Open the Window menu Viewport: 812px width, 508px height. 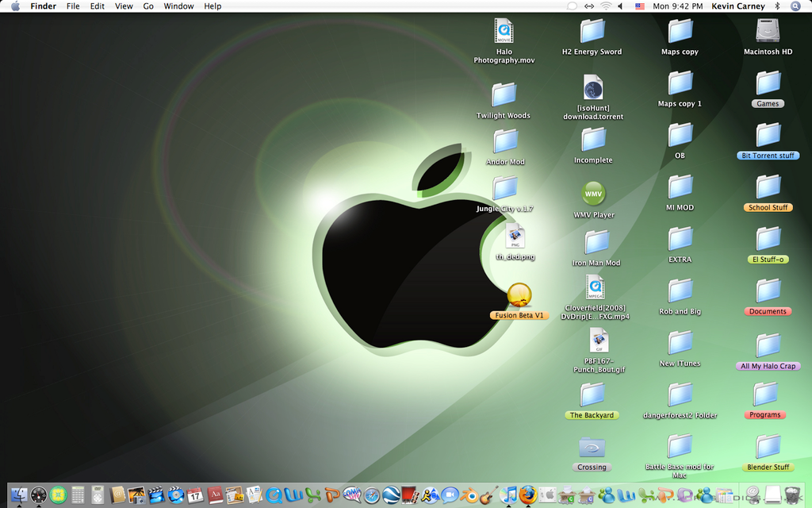[x=178, y=6]
